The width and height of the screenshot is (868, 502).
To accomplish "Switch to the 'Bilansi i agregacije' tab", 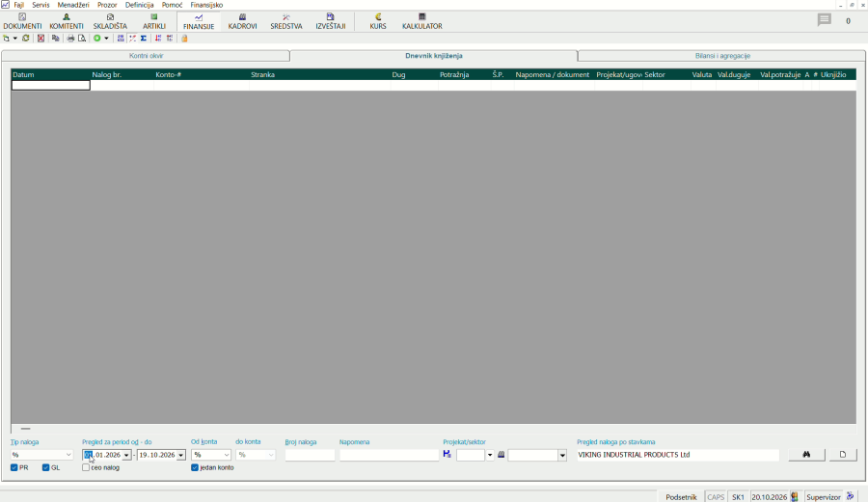I will click(x=722, y=56).
